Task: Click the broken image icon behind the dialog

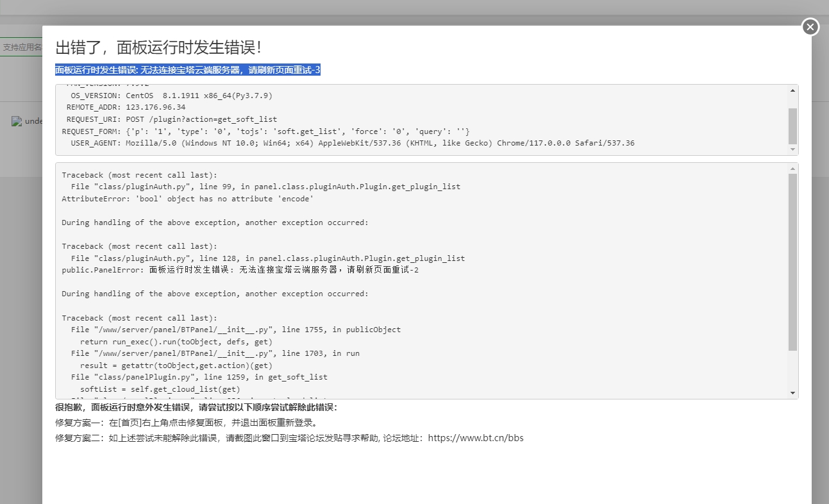Action: (17, 121)
